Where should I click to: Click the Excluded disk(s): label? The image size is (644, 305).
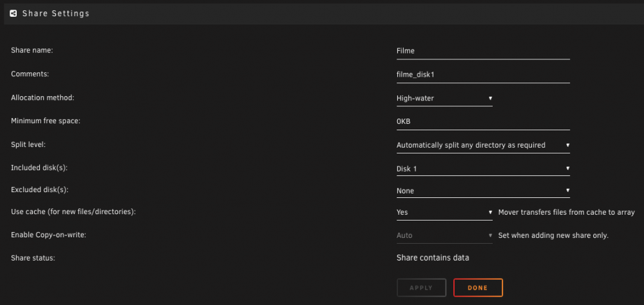pos(39,190)
